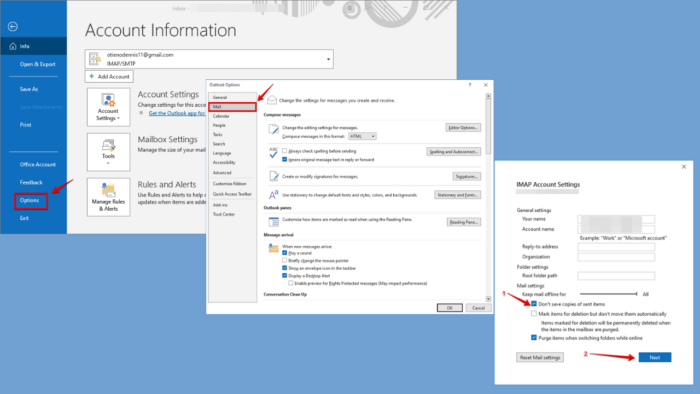This screenshot has width=700, height=394.
Task: Toggle Display a Desktop Alert checkbox
Action: click(284, 276)
